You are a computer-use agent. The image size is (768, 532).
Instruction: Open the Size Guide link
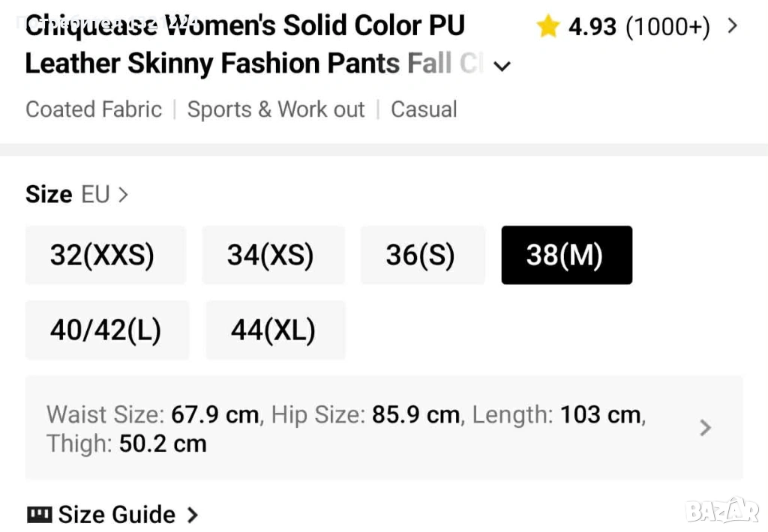point(118,515)
